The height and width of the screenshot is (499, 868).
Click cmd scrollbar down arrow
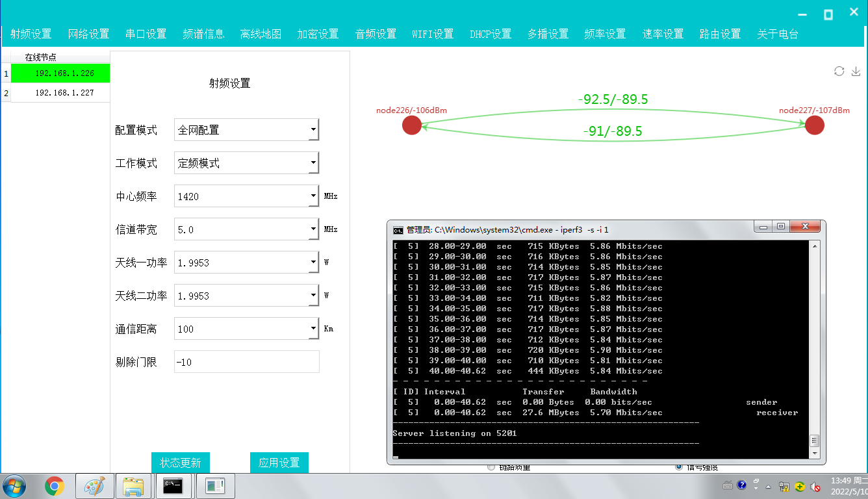point(815,453)
